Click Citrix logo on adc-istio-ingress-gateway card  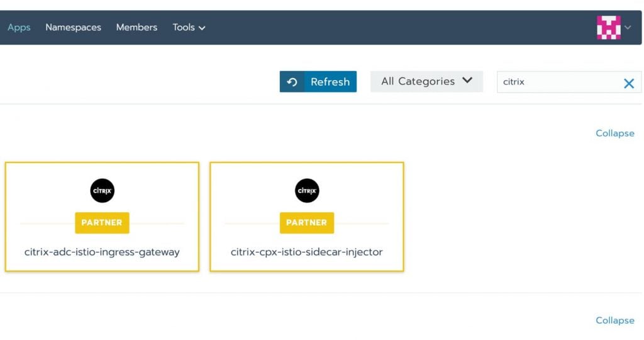(102, 190)
